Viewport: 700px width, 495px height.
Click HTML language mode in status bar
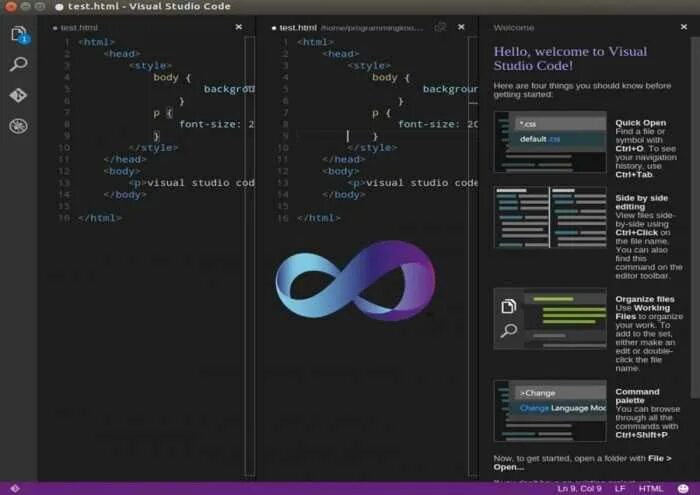pyautogui.click(x=650, y=489)
